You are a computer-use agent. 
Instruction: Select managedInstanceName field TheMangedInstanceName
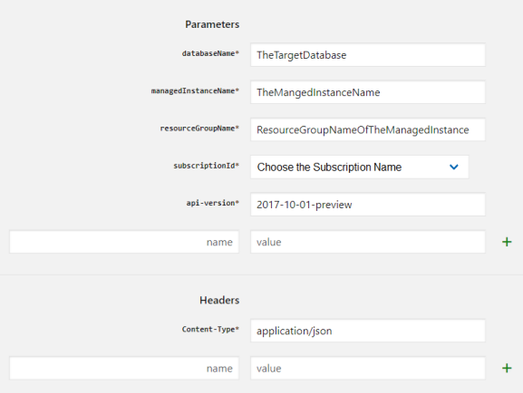[x=368, y=92]
